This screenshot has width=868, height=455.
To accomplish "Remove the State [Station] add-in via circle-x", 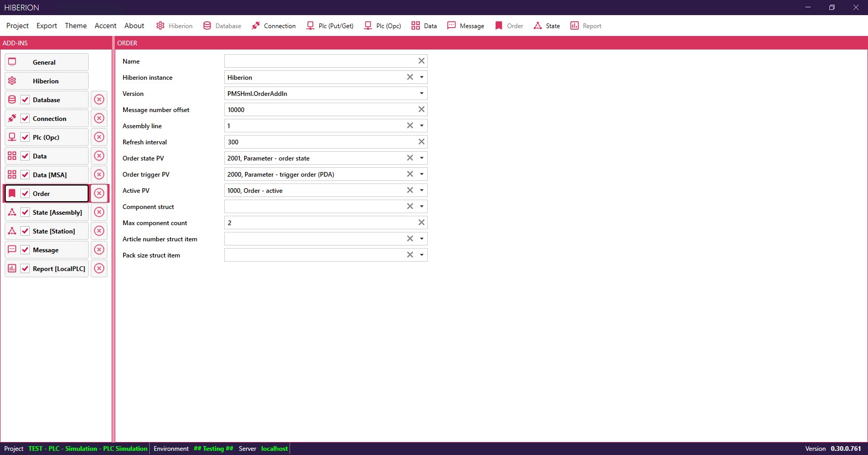I will [x=99, y=231].
